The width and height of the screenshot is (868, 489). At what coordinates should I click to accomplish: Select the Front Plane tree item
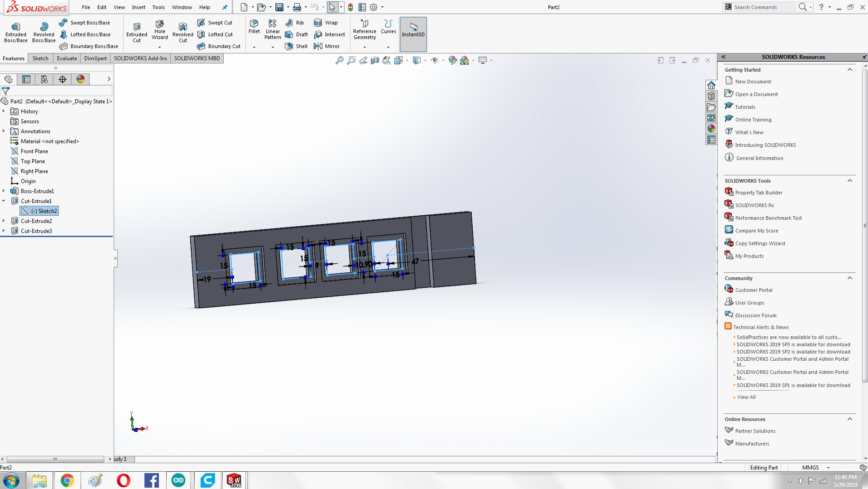34,151
